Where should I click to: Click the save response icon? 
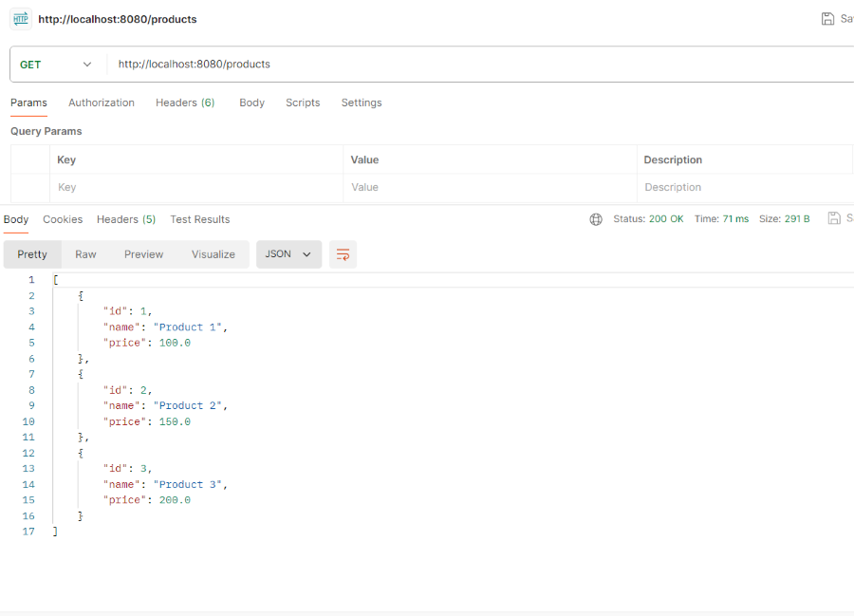coord(834,219)
